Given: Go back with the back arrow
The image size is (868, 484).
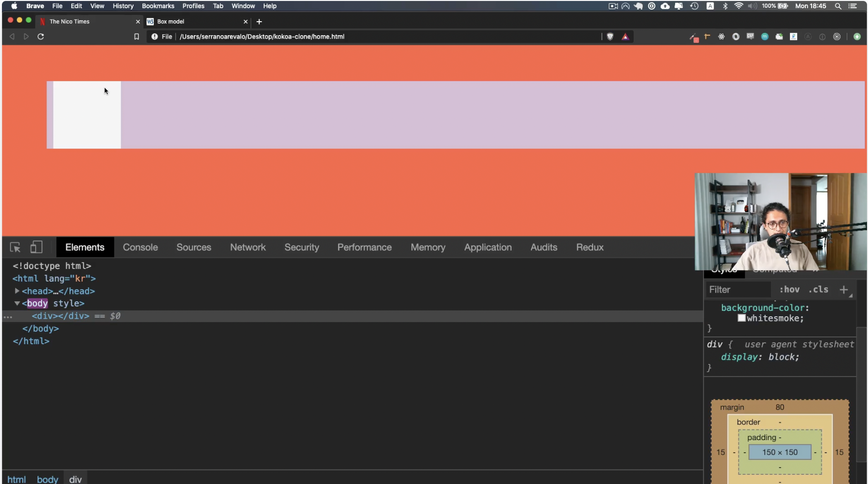Looking at the screenshot, I should 12,37.
